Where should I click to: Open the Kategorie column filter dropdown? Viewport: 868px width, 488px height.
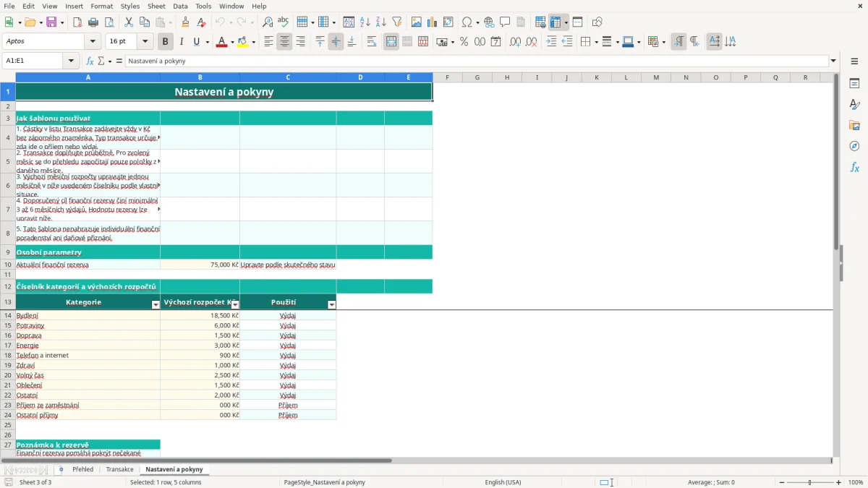pyautogui.click(x=156, y=305)
